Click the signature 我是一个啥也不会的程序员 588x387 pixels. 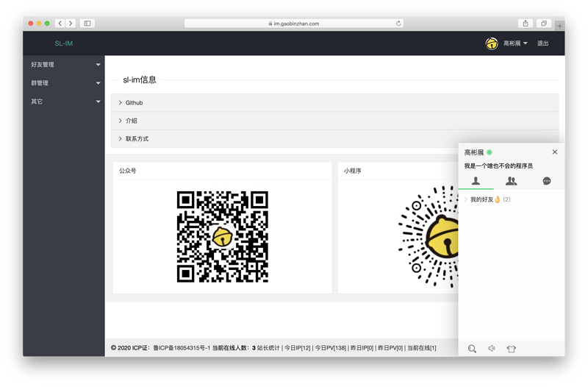pyautogui.click(x=498, y=166)
